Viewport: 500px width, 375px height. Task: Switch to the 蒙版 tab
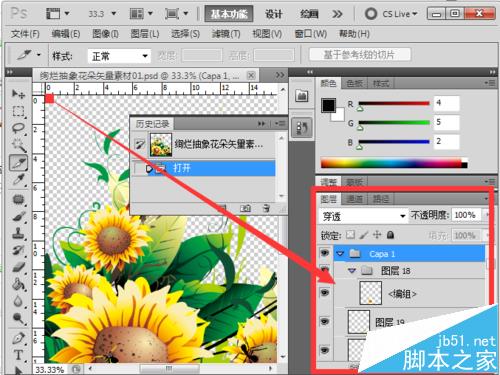tap(354, 182)
